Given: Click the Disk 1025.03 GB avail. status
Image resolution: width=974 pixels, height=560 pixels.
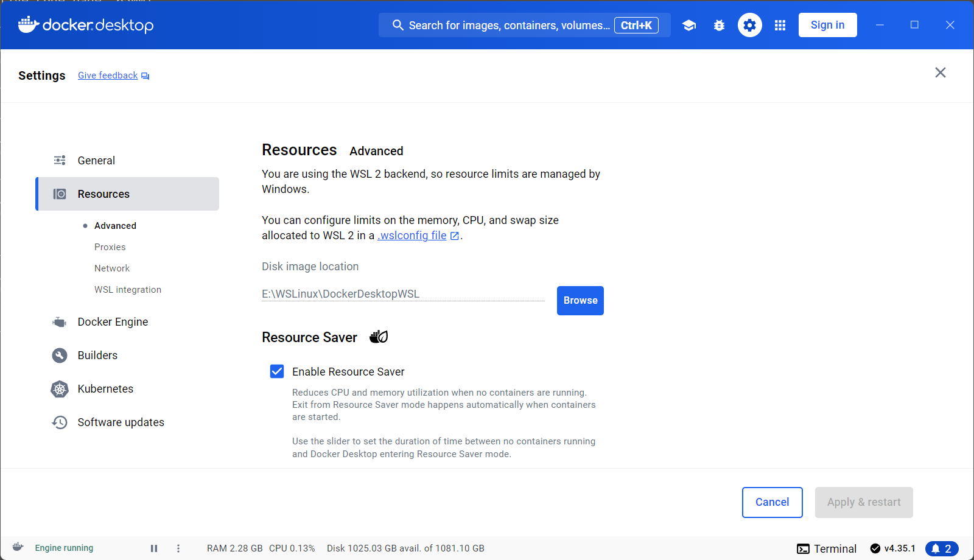Looking at the screenshot, I should point(405,548).
